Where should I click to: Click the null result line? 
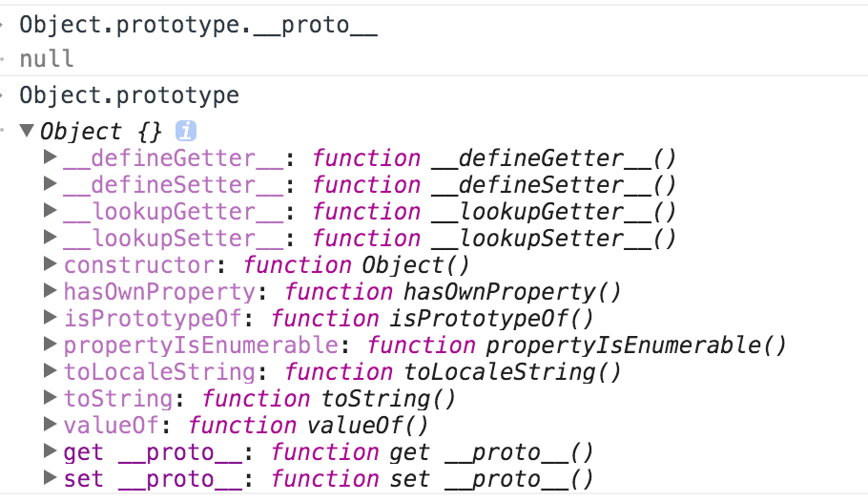(47, 59)
